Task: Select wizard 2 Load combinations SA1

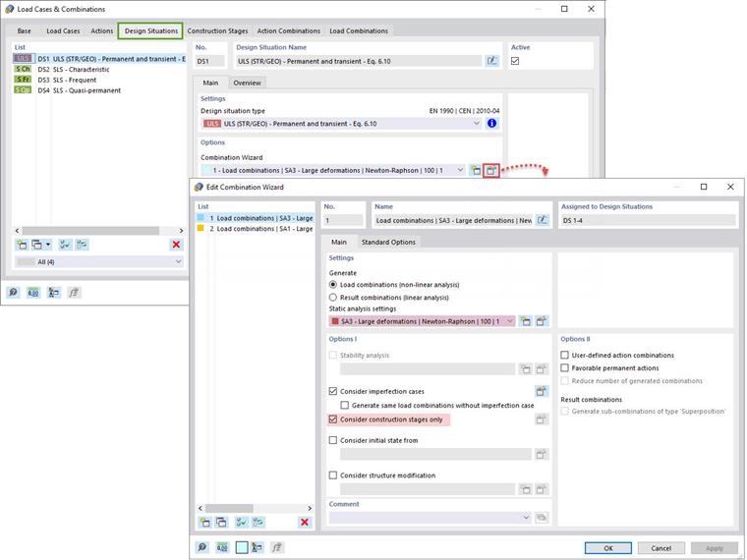Action: point(255,229)
